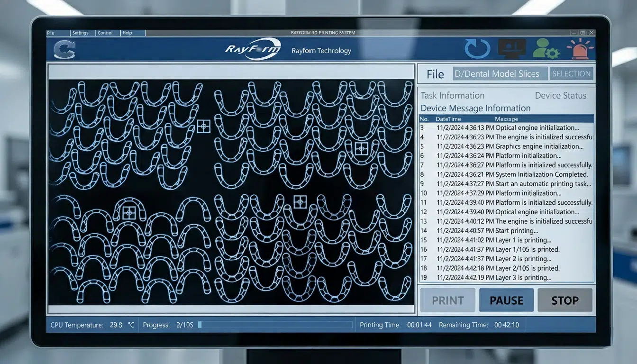Open user settings via green person-gear icon
Screen dimensions: 637x364
pos(546,49)
